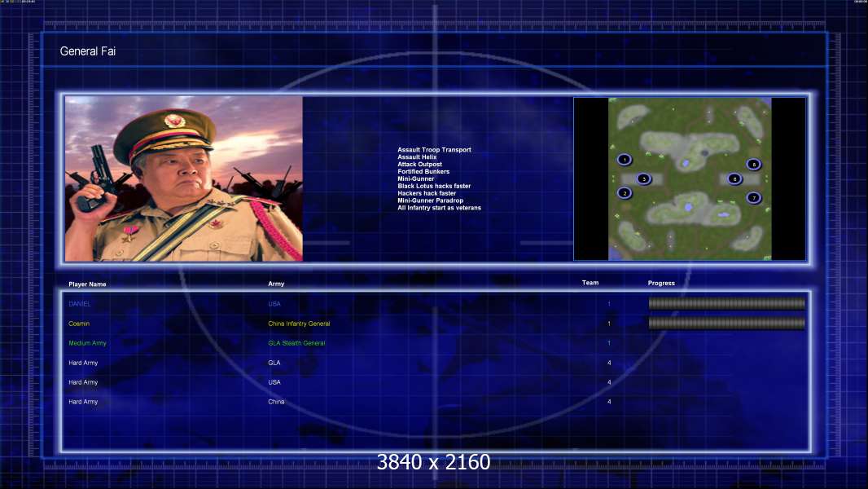This screenshot has height=489, width=868.
Task: Click the 'General Fai' title text
Action: pos(87,51)
